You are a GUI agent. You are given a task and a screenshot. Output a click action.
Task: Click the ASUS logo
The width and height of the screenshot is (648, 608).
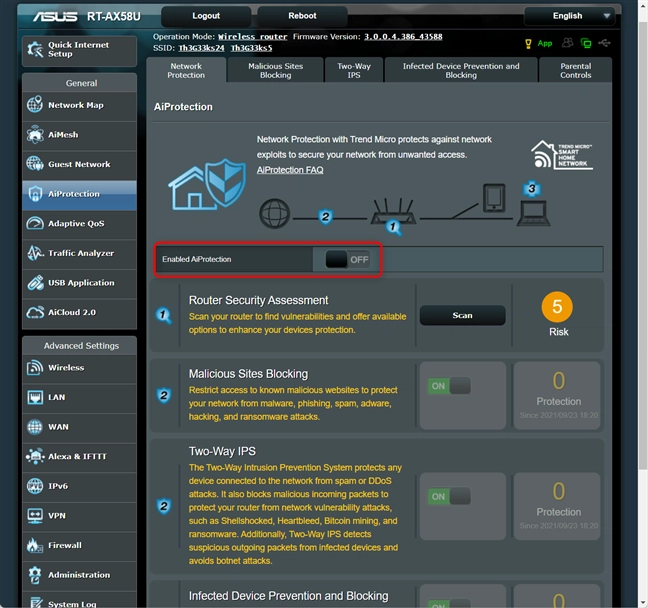click(55, 17)
